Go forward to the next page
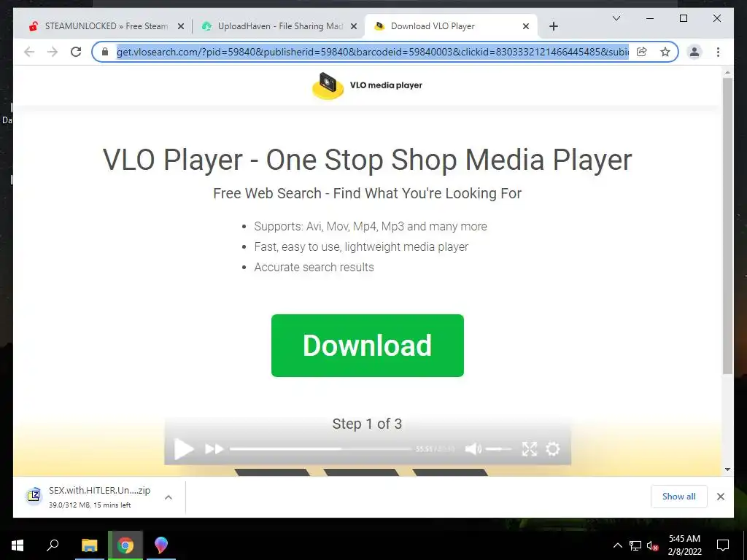This screenshot has height=560, width=747. (53, 52)
